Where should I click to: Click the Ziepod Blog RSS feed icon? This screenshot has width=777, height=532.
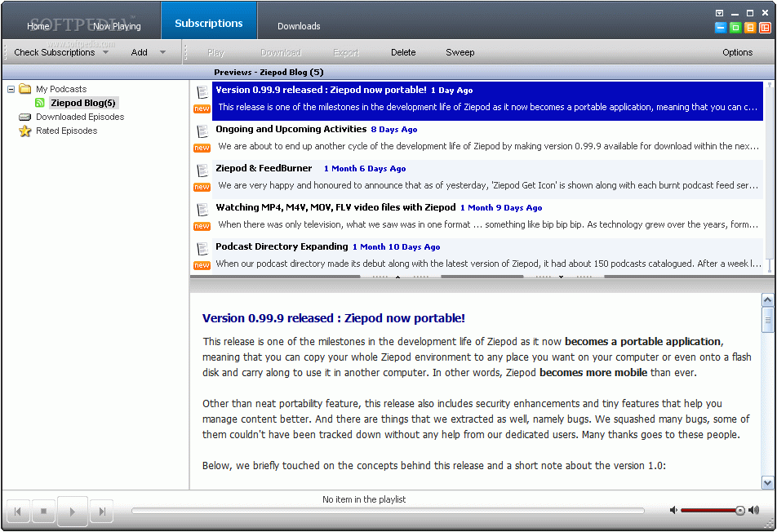pyautogui.click(x=40, y=103)
